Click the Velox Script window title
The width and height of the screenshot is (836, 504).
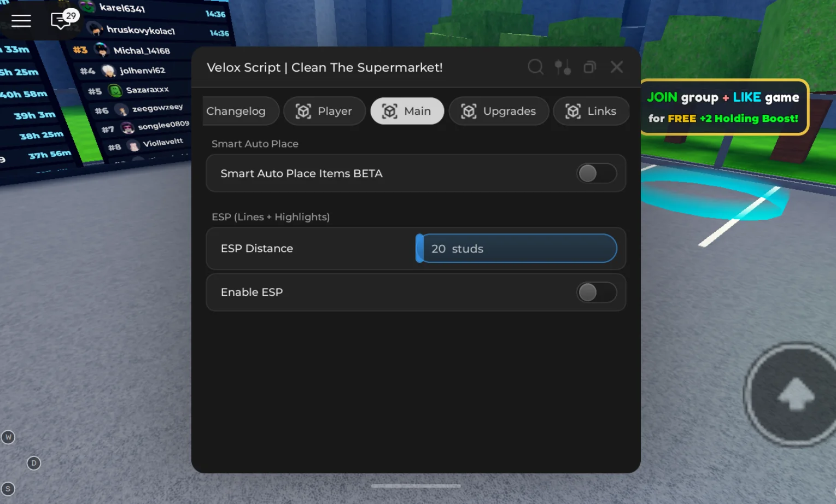[325, 67]
